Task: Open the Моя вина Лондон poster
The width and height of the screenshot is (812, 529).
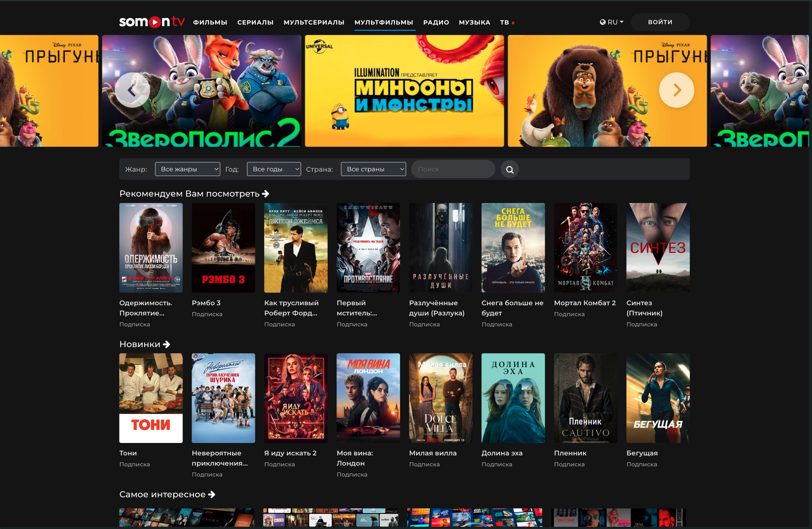Action: (x=368, y=398)
